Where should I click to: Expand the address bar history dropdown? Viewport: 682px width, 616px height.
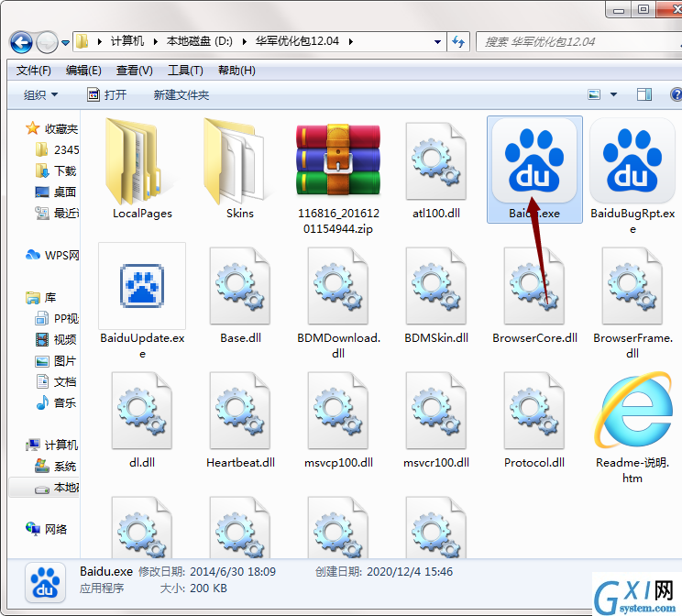(437, 42)
